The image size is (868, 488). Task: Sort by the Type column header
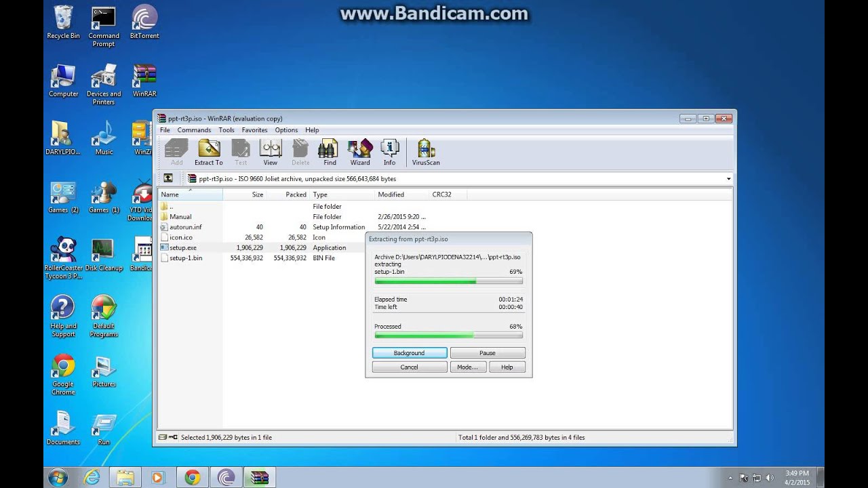[x=342, y=195]
